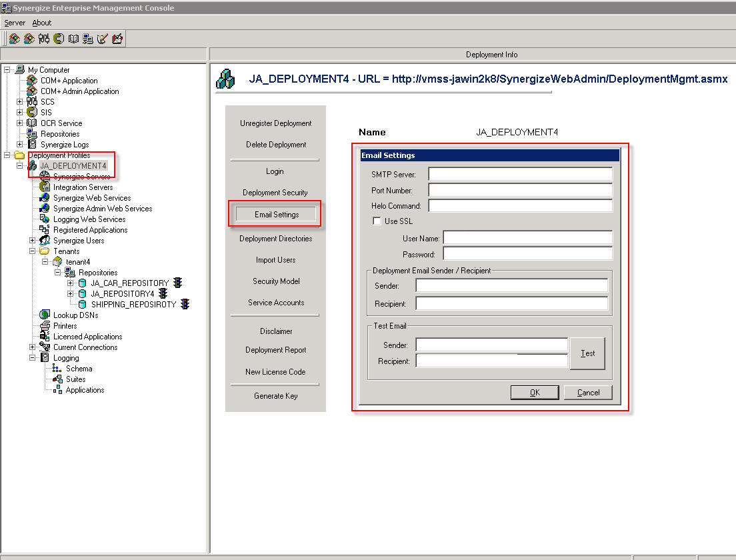The image size is (736, 560).
Task: Click the Licensed Applications icon
Action: coord(45,336)
